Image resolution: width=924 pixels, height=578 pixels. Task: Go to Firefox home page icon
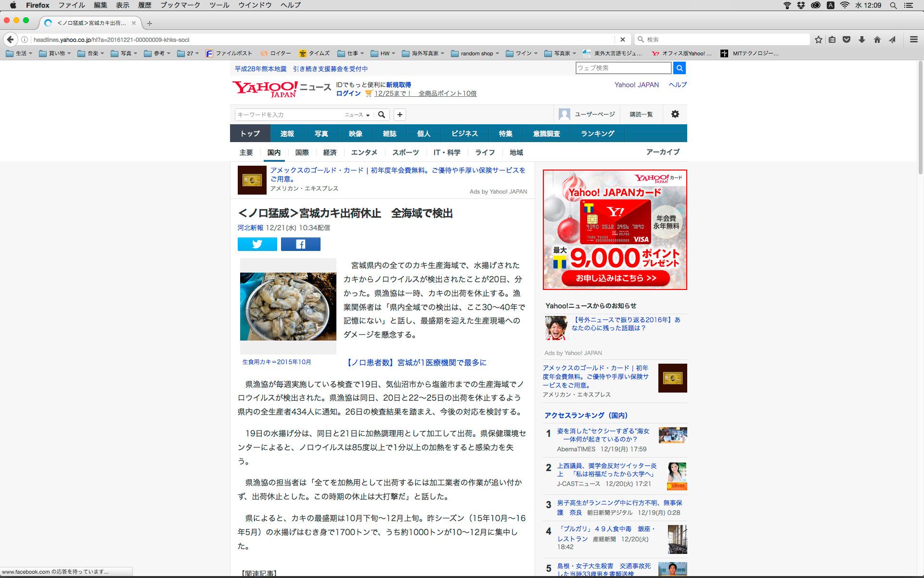tap(877, 39)
